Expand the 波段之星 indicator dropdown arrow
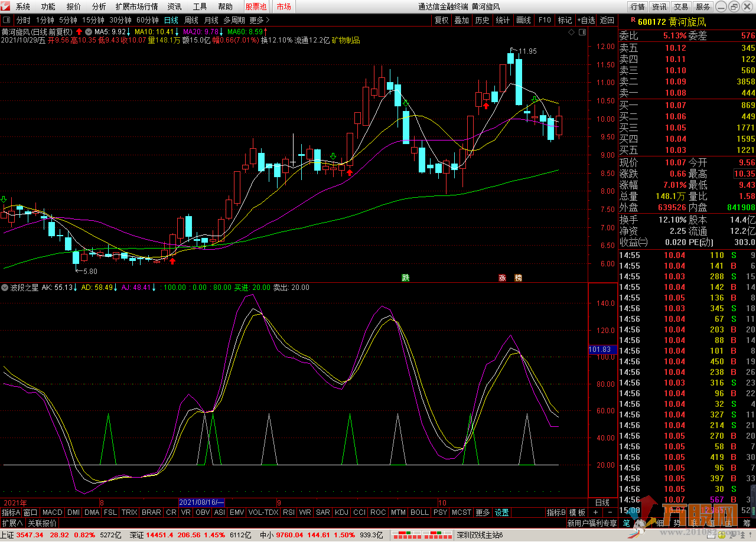756x542 pixels. tap(5, 288)
